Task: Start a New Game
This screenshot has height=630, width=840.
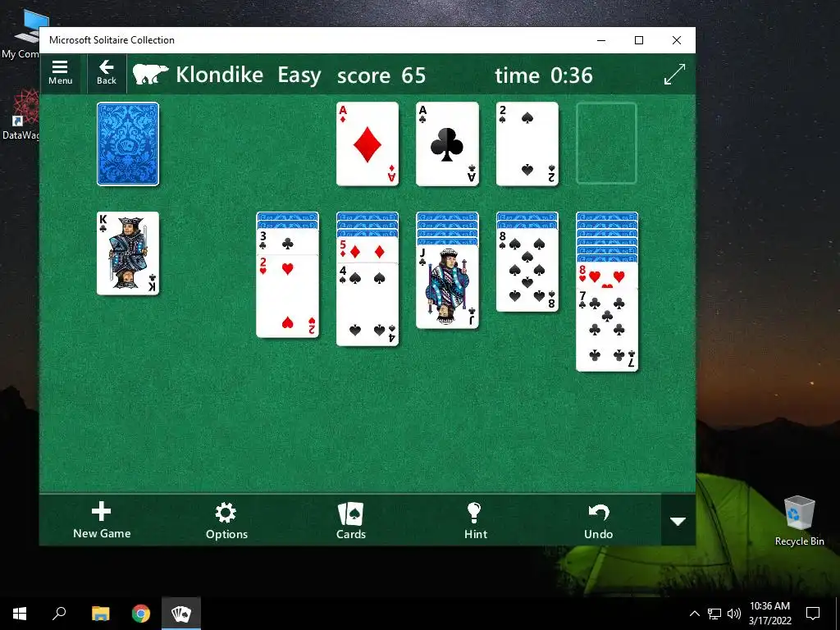Action: click(102, 520)
